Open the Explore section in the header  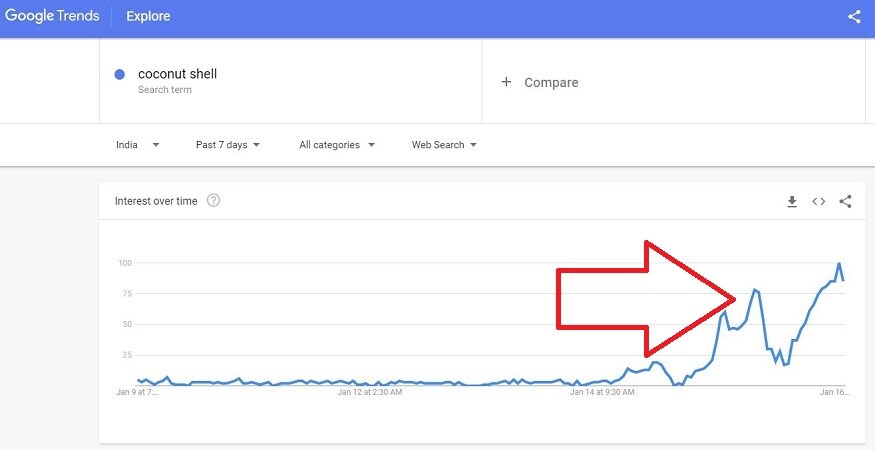pos(148,17)
